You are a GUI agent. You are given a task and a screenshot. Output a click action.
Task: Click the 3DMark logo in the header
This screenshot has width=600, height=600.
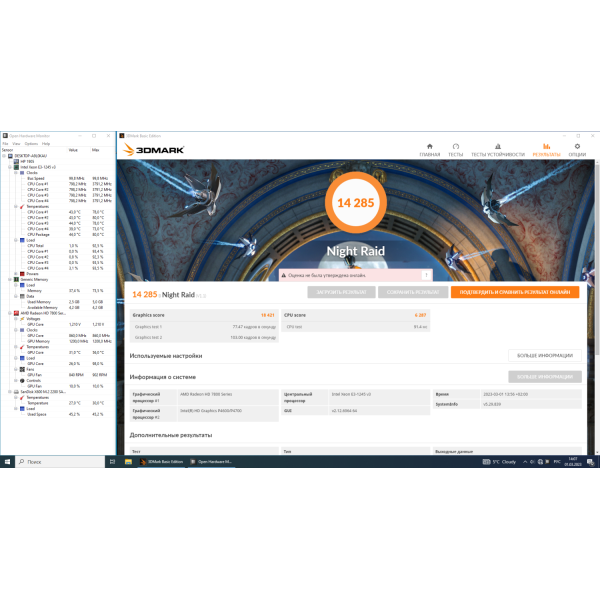tap(153, 150)
